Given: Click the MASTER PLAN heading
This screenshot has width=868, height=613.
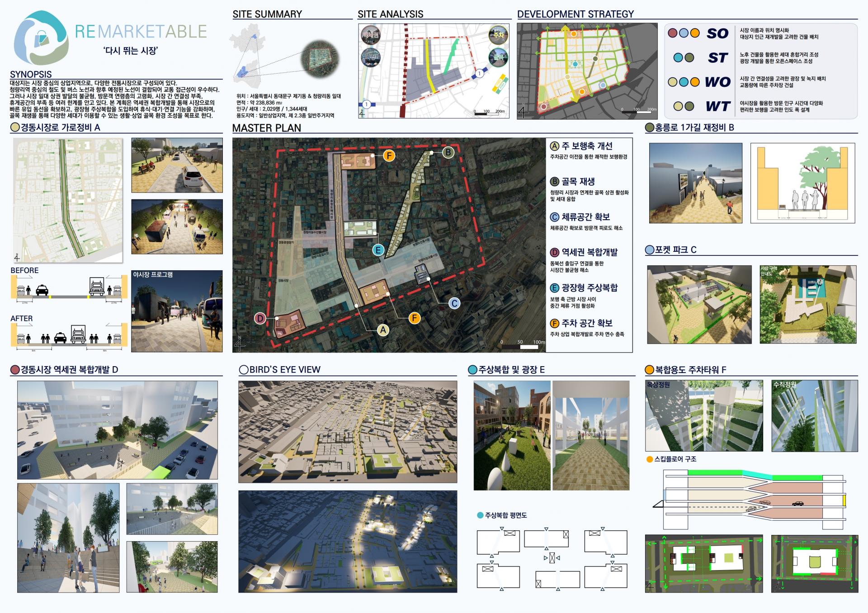Looking at the screenshot, I should point(266,128).
